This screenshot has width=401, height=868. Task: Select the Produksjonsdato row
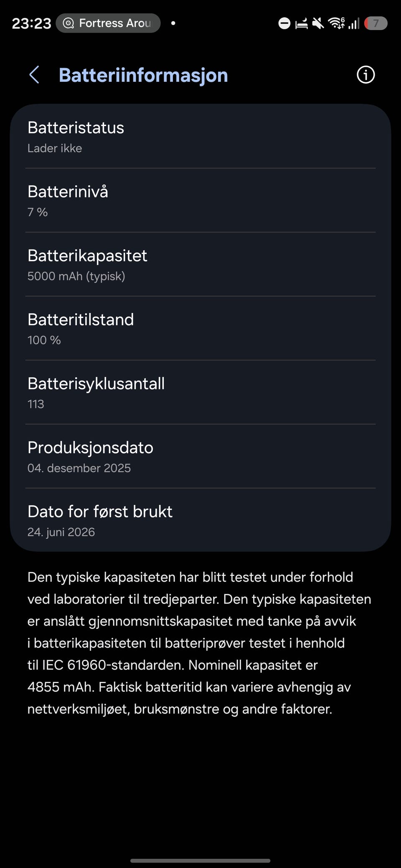[200, 457]
